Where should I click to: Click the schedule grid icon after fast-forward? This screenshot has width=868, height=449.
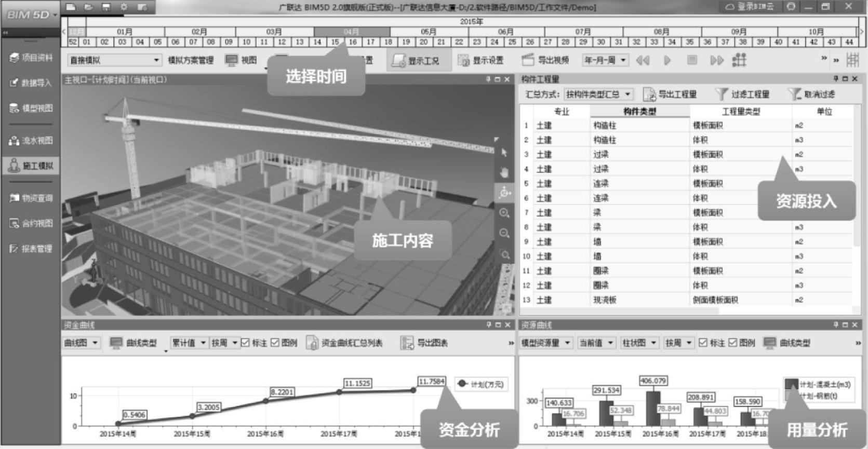739,60
